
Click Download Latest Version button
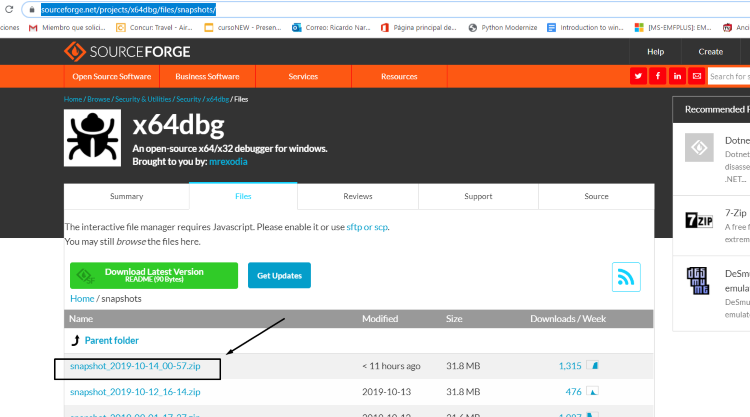[x=154, y=275]
